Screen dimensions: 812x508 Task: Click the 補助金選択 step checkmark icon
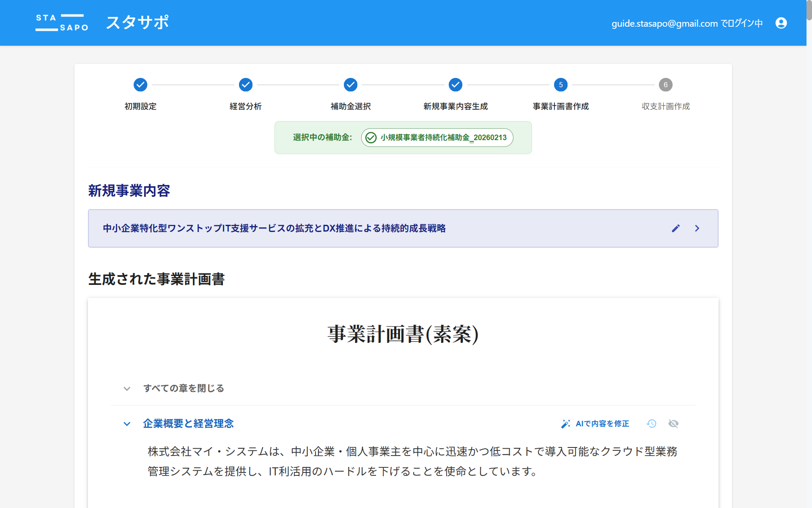pos(350,85)
